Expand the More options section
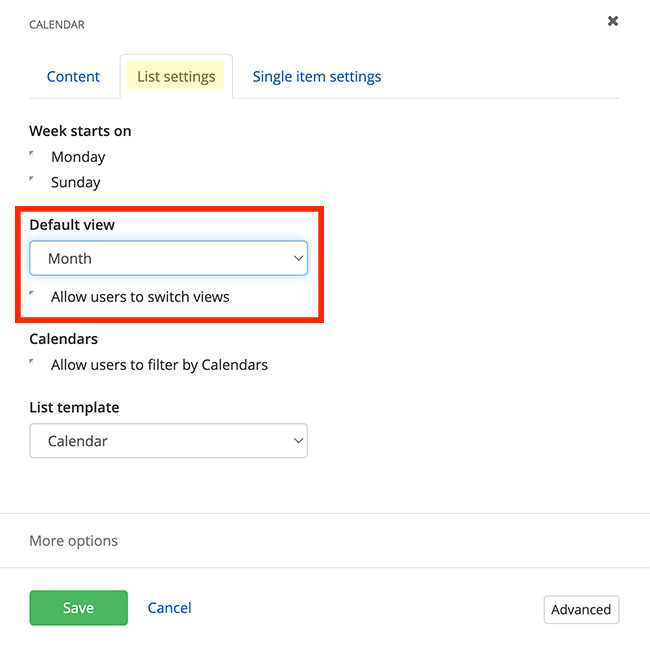This screenshot has width=650, height=645. 74,541
